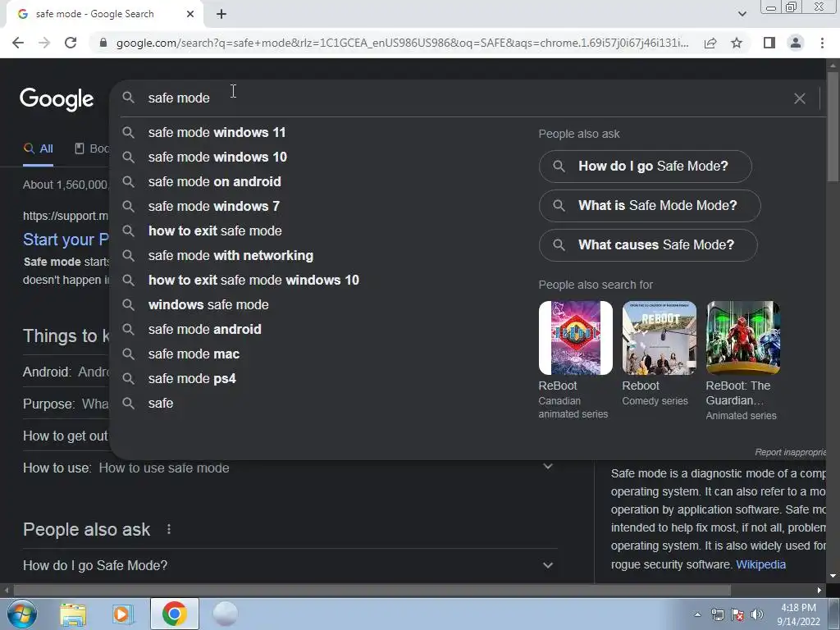Open the Chrome three-dot menu
840x630 pixels.
coord(822,43)
